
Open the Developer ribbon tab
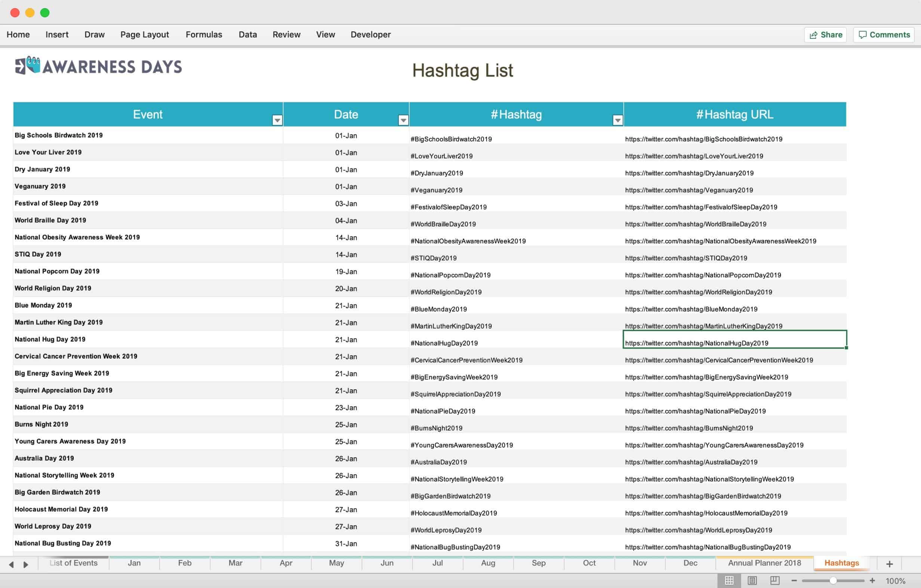coord(371,34)
